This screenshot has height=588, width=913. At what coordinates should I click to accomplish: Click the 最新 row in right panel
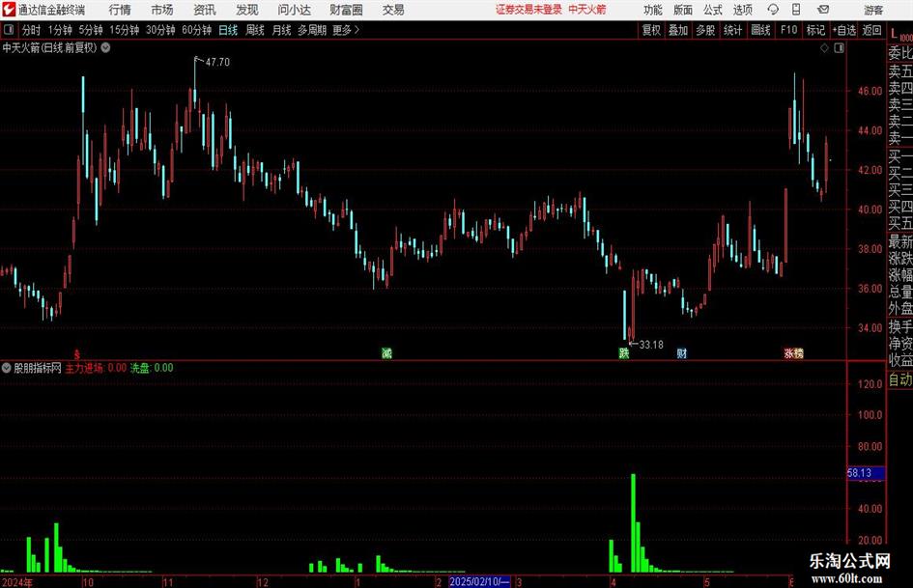click(x=900, y=241)
